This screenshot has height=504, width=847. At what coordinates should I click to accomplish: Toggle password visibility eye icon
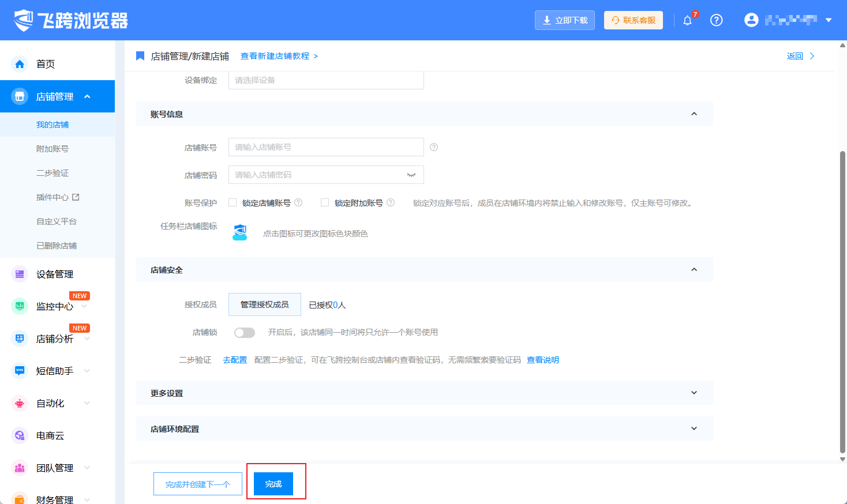pos(411,175)
